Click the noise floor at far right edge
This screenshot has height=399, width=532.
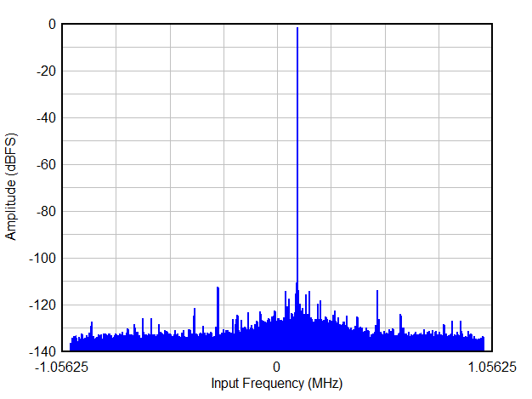coord(481,343)
